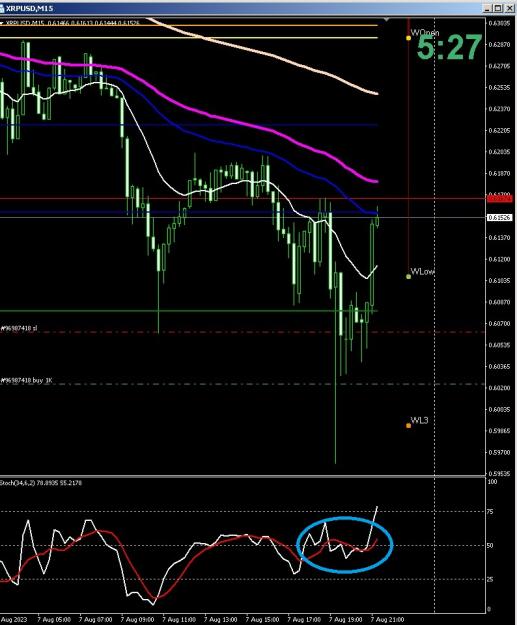Click the 0.60200 price axis value
The width and height of the screenshot is (517, 625).
[x=499, y=388]
